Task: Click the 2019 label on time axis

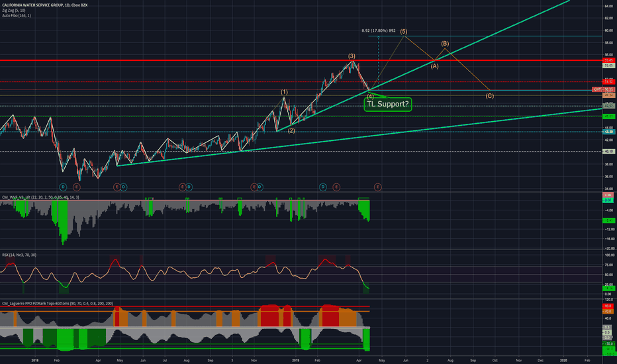Action: (296, 360)
